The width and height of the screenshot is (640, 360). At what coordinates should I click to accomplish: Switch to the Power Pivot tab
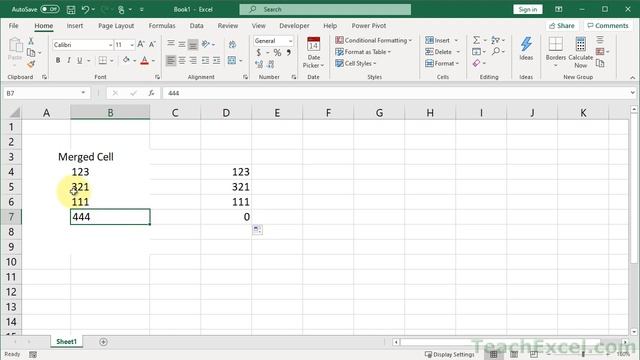pyautogui.click(x=369, y=26)
